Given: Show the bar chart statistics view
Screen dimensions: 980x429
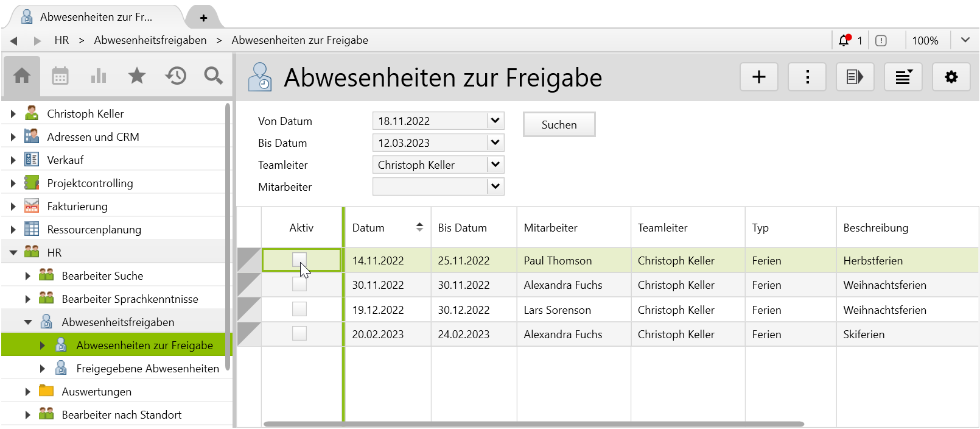Looking at the screenshot, I should click(x=99, y=76).
